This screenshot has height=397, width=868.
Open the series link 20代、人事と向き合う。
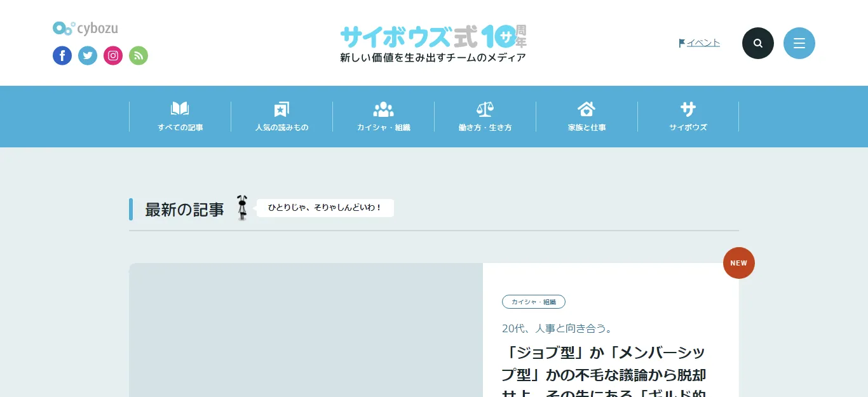click(x=557, y=328)
